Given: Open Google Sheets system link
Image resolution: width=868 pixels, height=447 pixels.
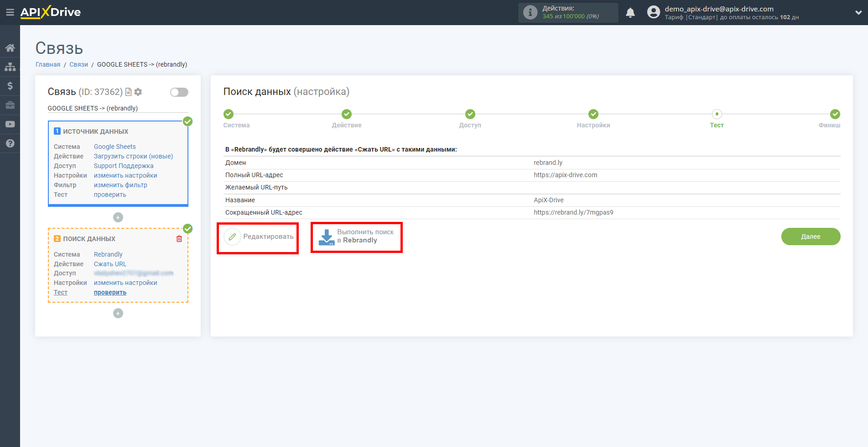Looking at the screenshot, I should point(115,147).
